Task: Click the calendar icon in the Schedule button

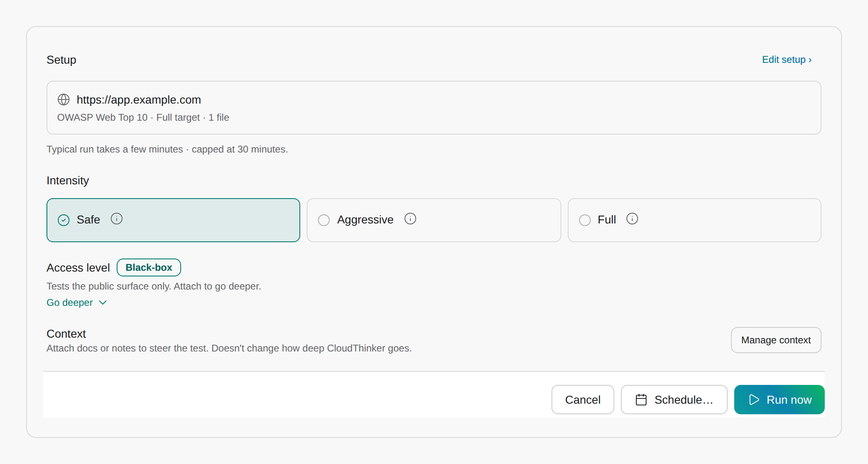Action: tap(641, 400)
